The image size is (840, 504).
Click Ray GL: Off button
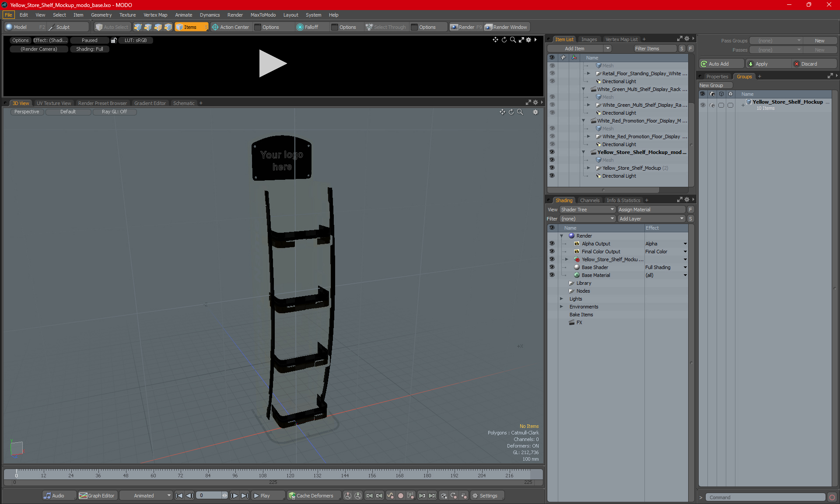pos(114,112)
